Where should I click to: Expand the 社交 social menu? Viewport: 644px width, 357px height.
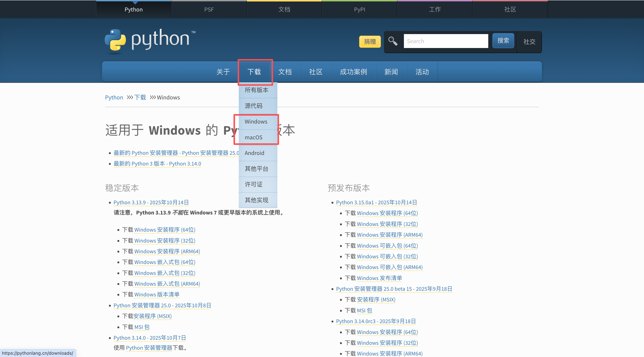529,42
